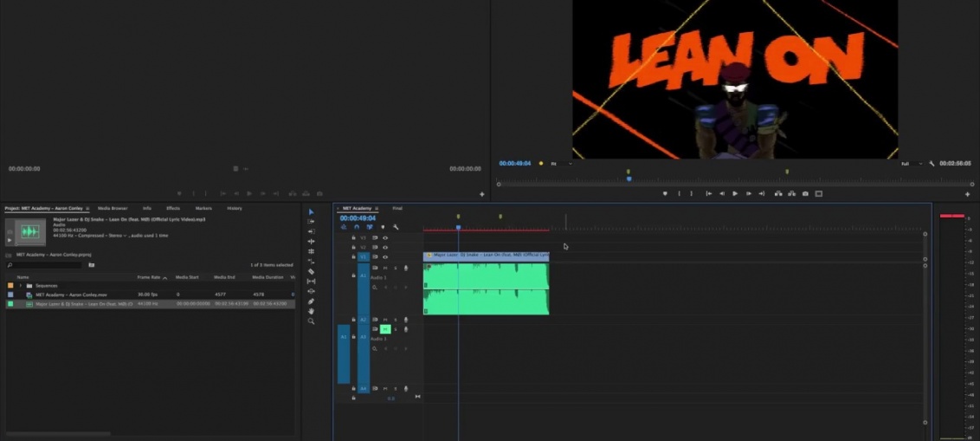Add a marker from the timeline header
The image size is (980, 441).
[x=383, y=227]
